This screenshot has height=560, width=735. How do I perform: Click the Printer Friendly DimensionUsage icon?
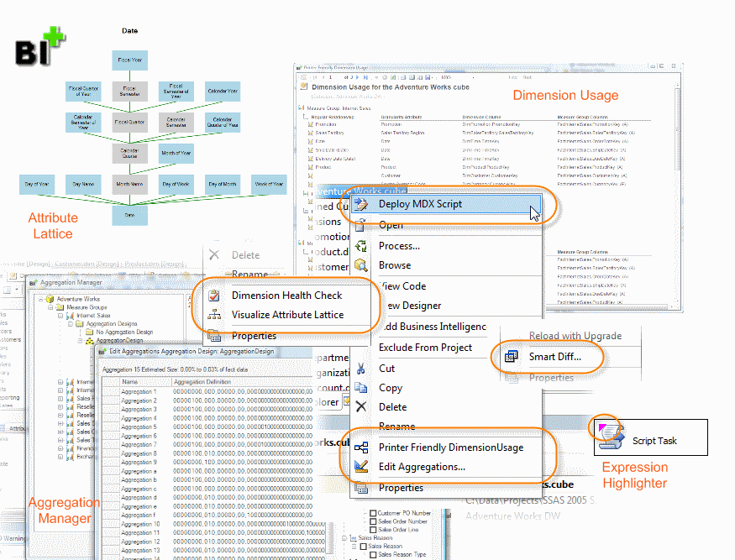click(361, 447)
